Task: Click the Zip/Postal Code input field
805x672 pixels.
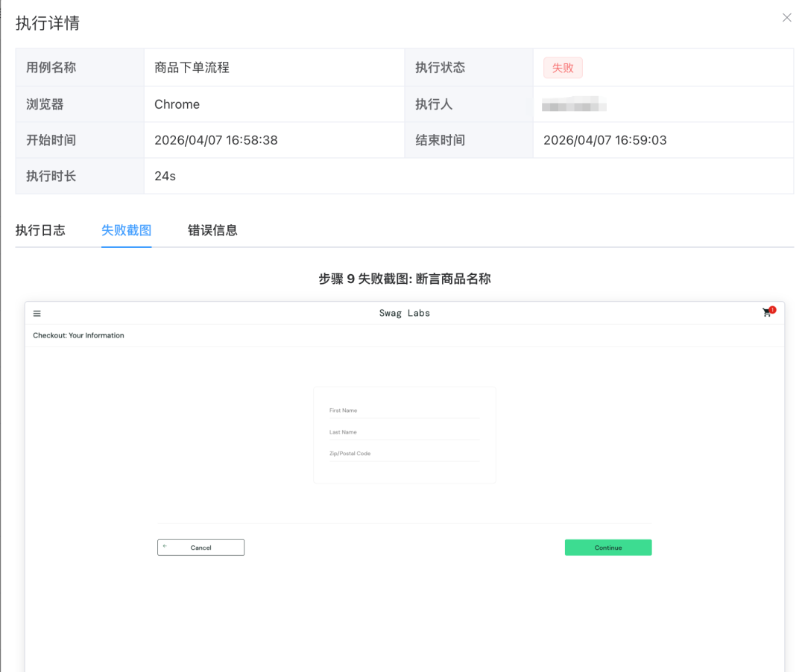Action: coord(404,454)
